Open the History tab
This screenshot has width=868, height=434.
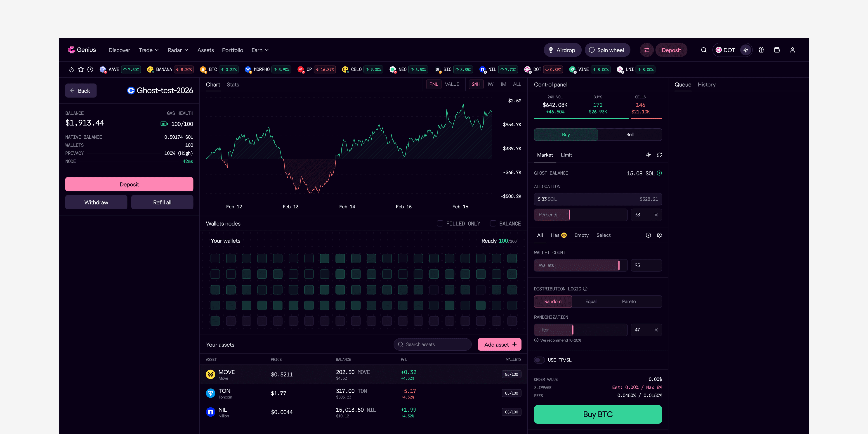click(x=707, y=85)
